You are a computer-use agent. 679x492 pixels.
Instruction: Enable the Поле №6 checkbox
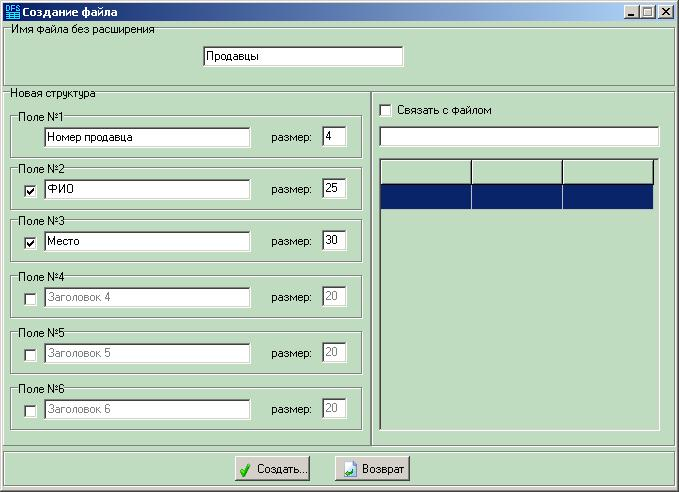[30, 410]
